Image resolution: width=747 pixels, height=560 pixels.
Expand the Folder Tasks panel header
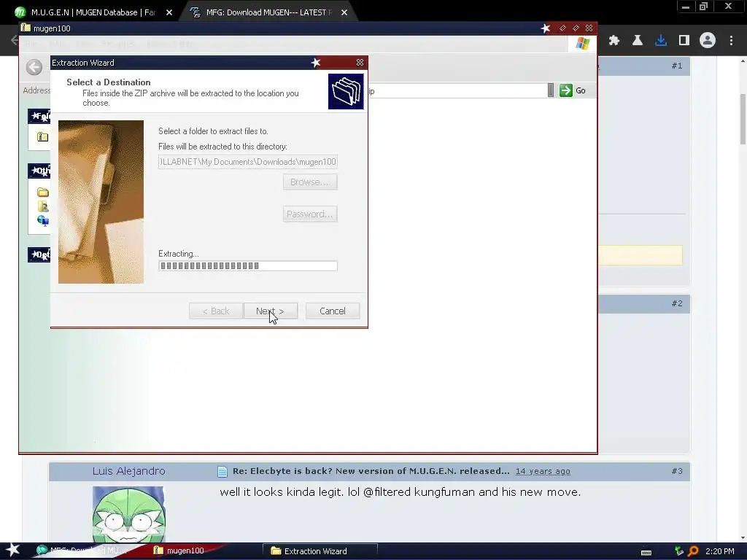click(39, 116)
